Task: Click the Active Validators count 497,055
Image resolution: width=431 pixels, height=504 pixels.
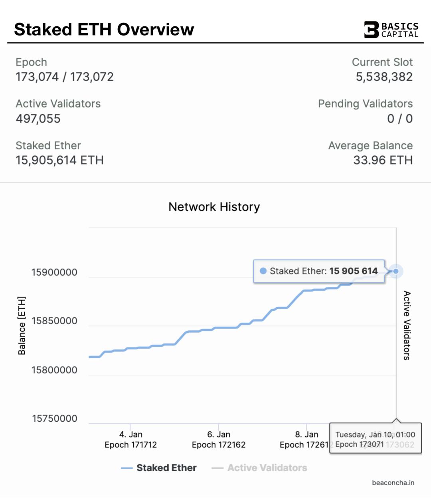Action: [38, 119]
